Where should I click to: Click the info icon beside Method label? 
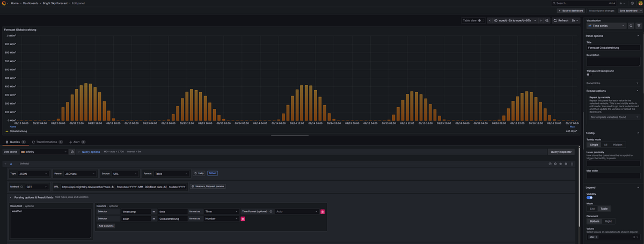(21, 187)
